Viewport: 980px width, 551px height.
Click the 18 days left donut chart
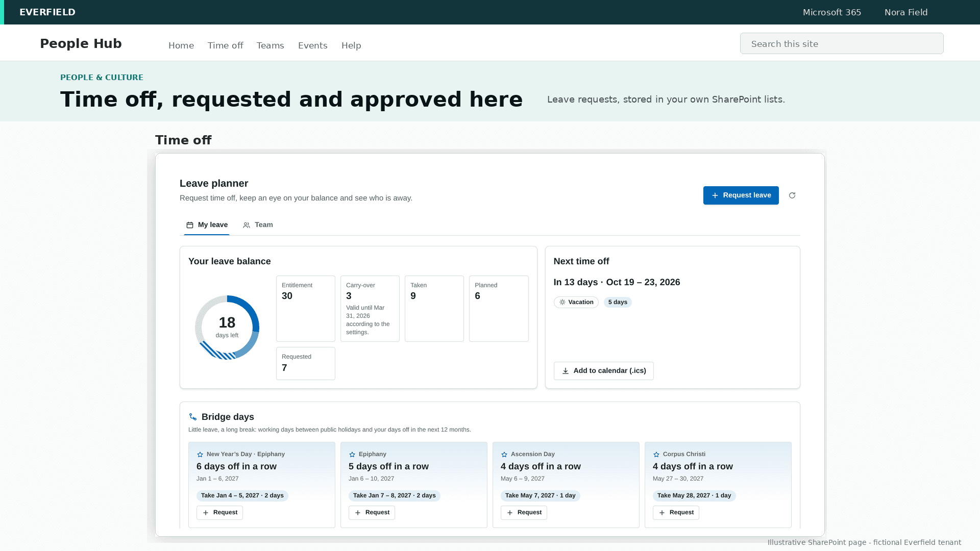pyautogui.click(x=227, y=328)
